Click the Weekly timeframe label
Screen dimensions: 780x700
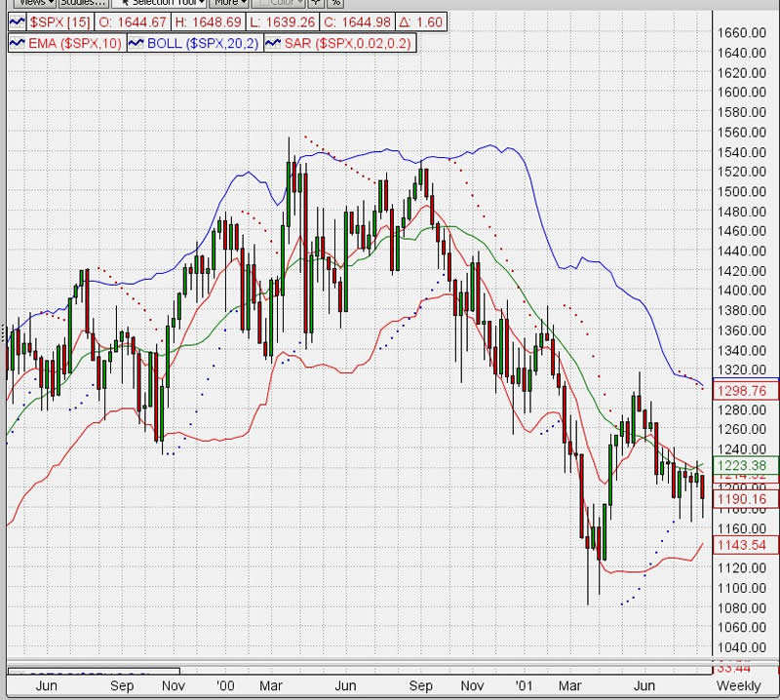point(738,685)
